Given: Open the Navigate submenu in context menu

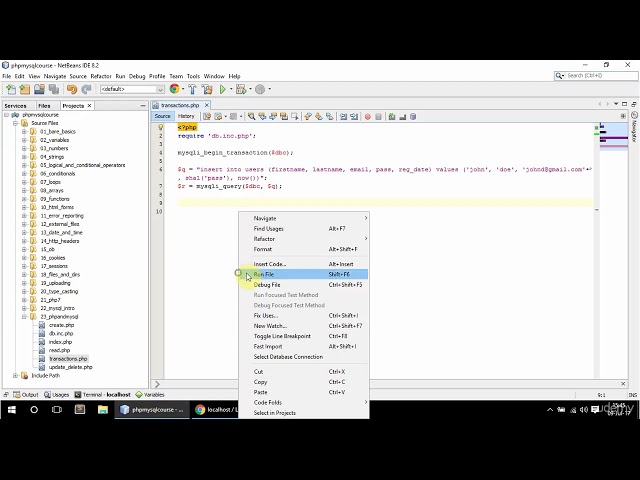Looking at the screenshot, I should point(304,218).
